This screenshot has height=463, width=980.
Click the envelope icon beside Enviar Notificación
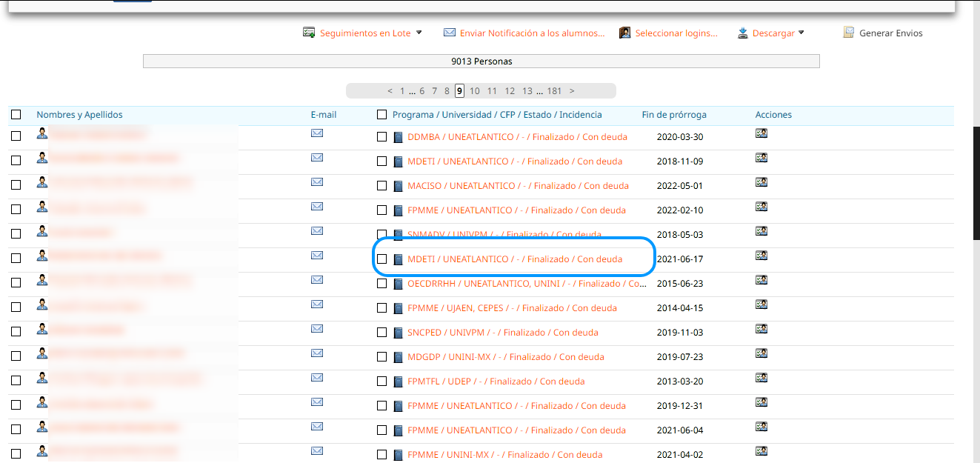tap(449, 33)
